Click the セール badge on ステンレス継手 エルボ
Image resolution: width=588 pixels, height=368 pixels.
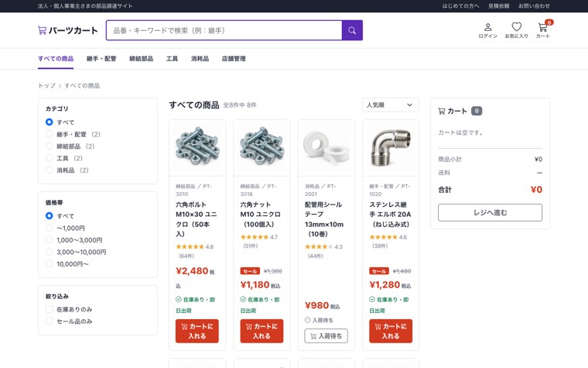click(x=379, y=271)
